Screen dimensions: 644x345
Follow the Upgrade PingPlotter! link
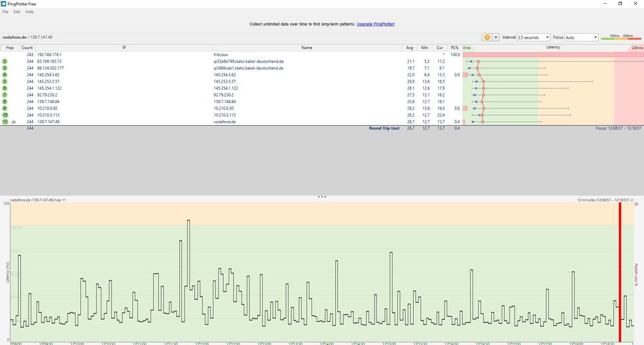tap(375, 25)
